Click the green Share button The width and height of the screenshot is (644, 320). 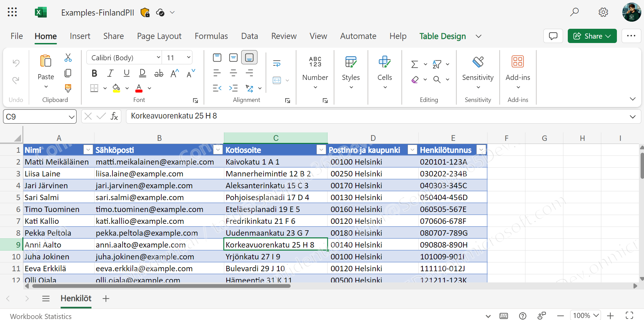(592, 36)
